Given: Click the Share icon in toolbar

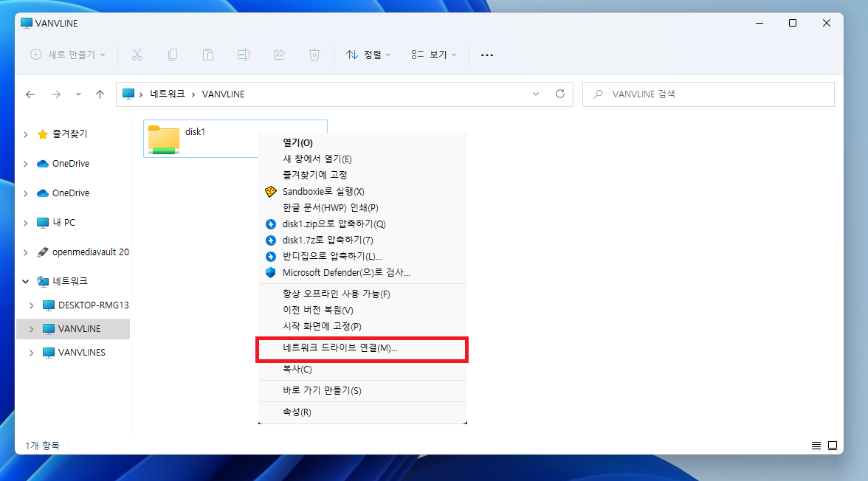Looking at the screenshot, I should 279,55.
